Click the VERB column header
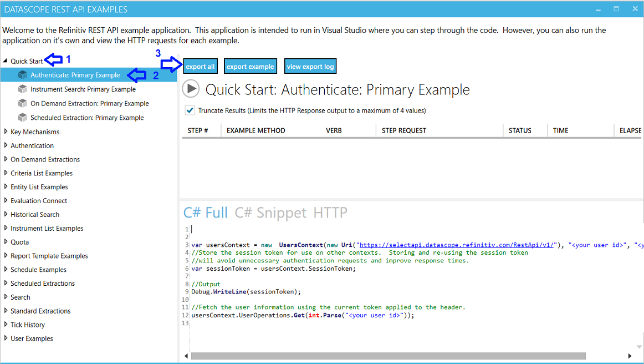 pyautogui.click(x=334, y=130)
